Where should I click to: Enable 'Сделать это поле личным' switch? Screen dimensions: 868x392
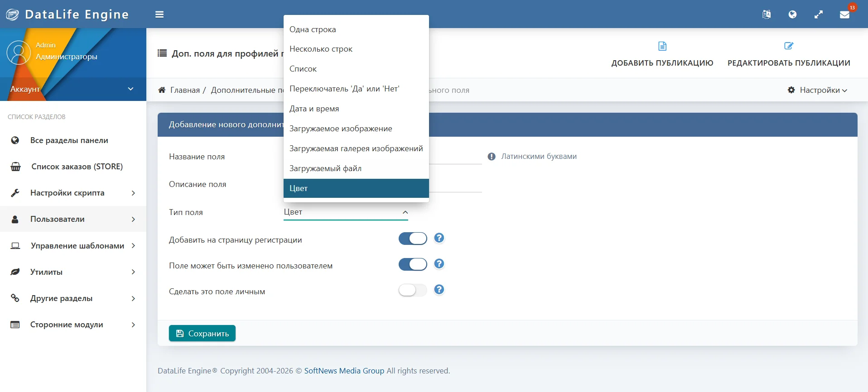(413, 290)
